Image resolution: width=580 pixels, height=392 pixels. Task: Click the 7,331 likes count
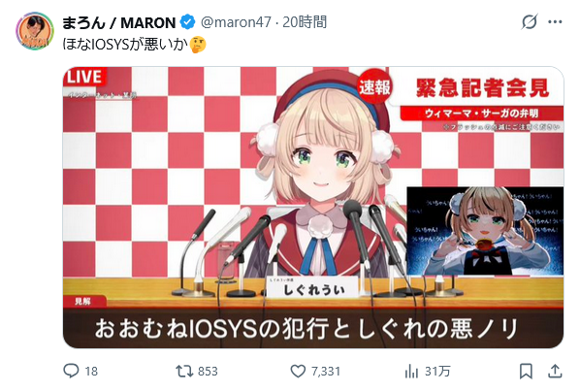(326, 372)
